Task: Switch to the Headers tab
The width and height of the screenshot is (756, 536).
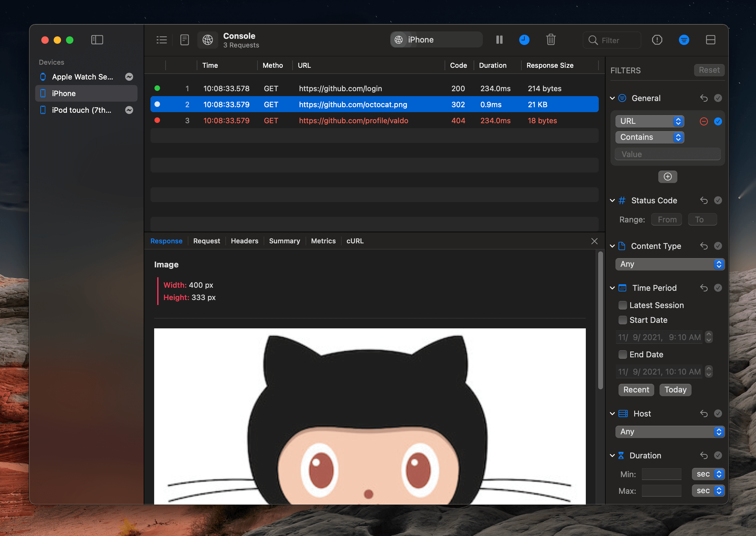Action: coord(245,241)
